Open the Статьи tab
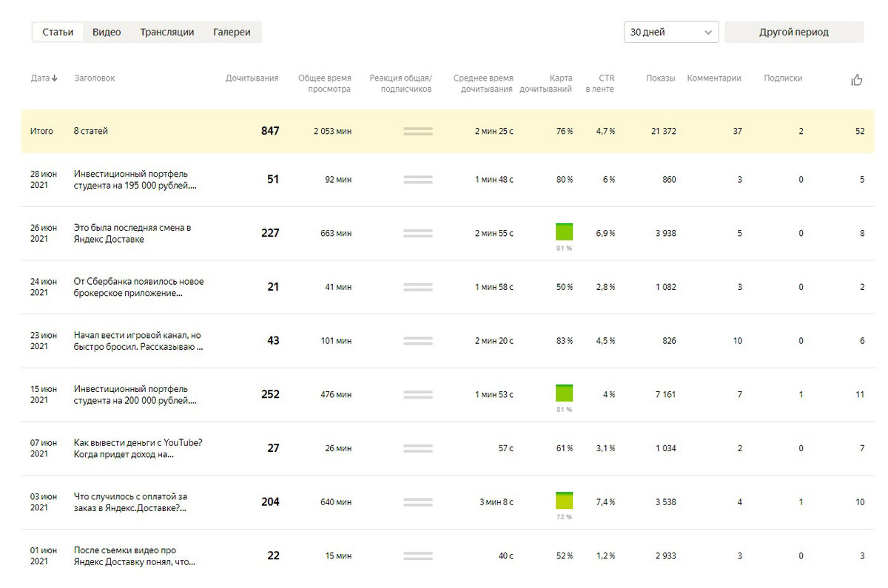The height and width of the screenshot is (588, 888). (x=58, y=32)
